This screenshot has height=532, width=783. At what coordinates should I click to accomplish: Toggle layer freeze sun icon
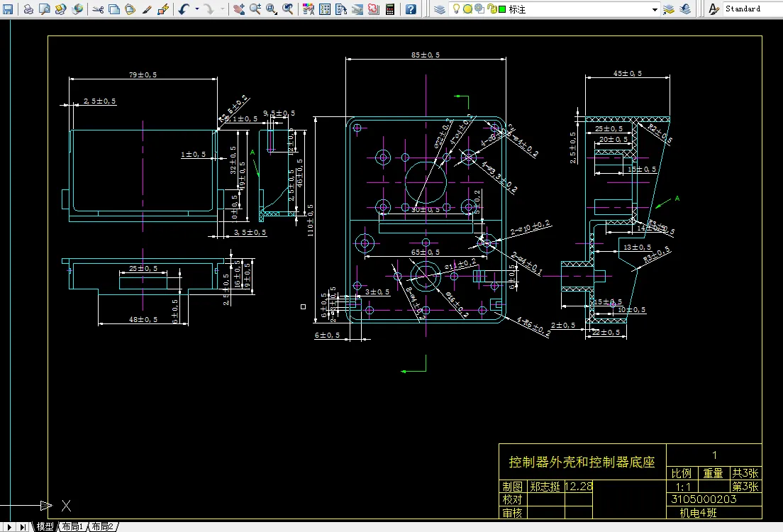(x=467, y=9)
